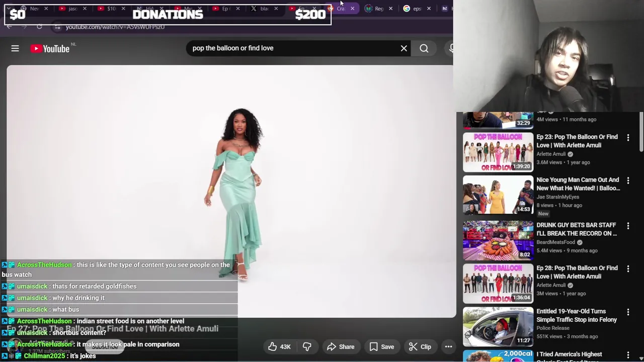Open the Nice Young Man Came Out thumbnail
Image resolution: width=644 pixels, height=362 pixels.
click(x=498, y=195)
